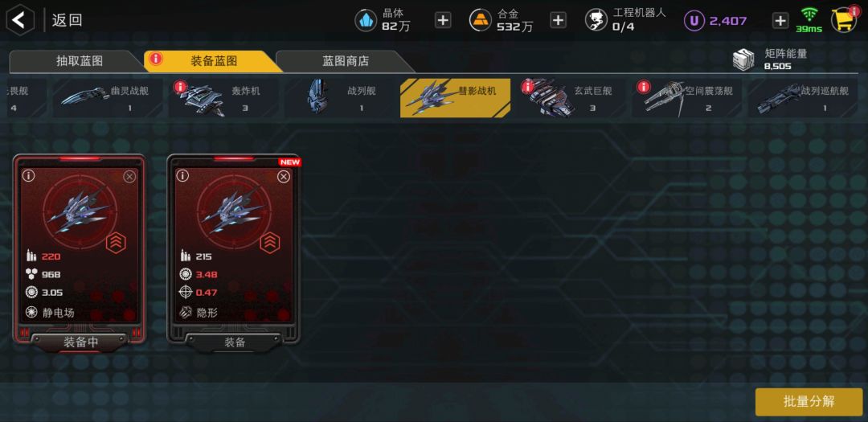The height and width of the screenshot is (422, 868).
Task: Click the 装备 button on second card
Action: click(x=235, y=342)
